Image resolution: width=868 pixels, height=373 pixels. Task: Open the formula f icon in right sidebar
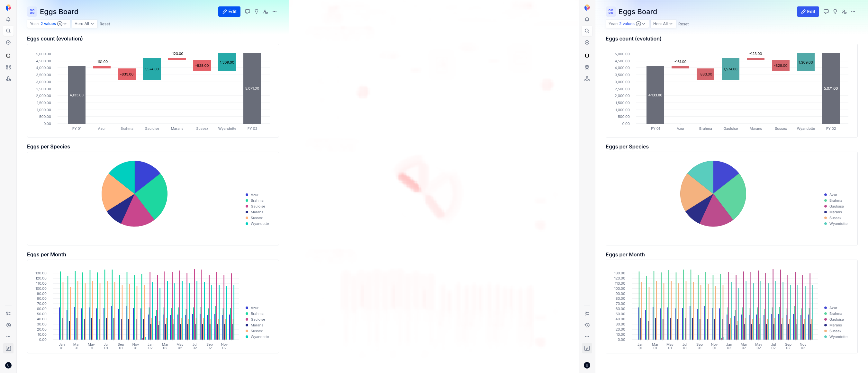click(x=587, y=348)
